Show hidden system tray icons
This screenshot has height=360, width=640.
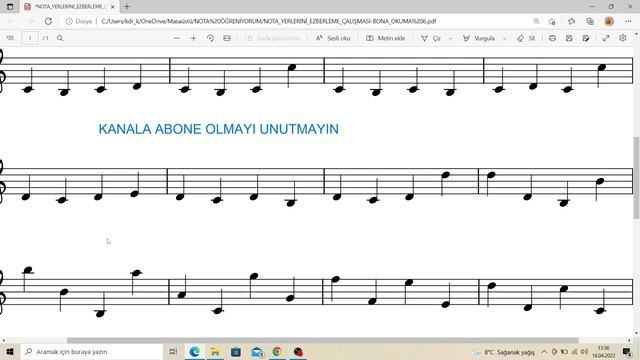click(x=544, y=352)
